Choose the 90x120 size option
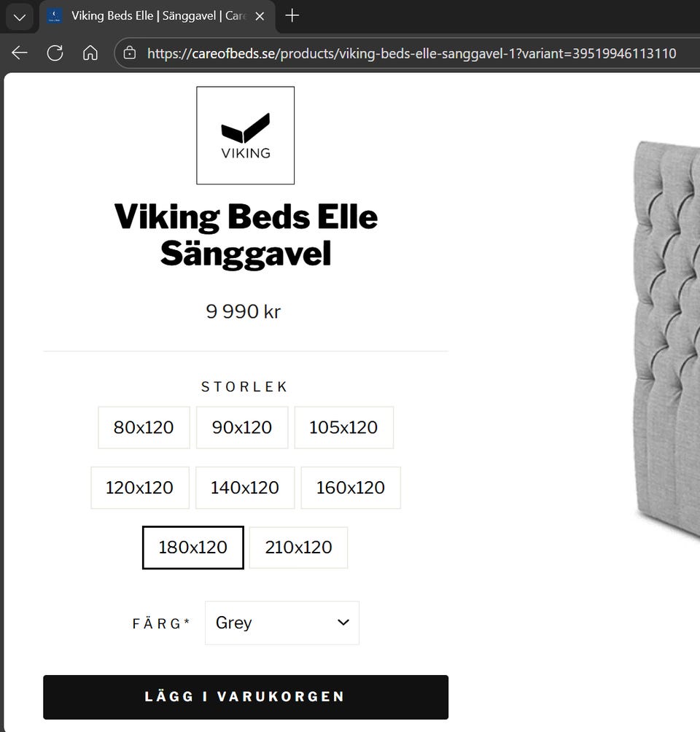The image size is (700, 732). point(242,427)
